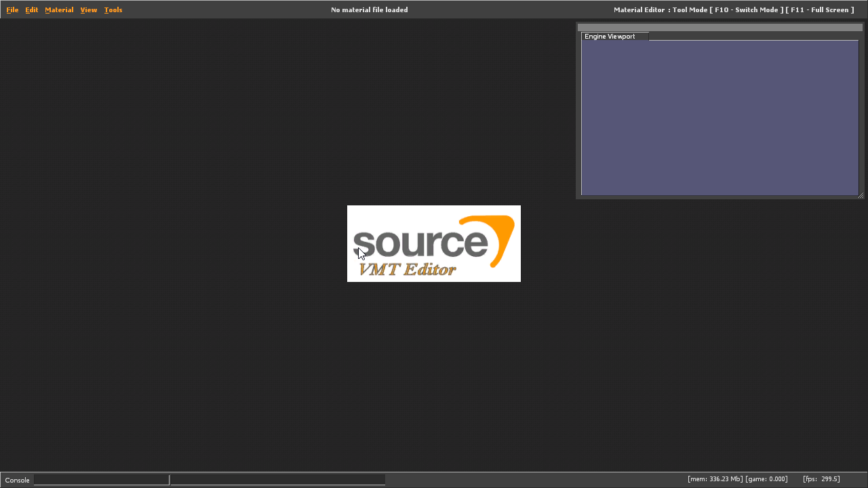This screenshot has width=868, height=488.
Task: Click inside the blue Engine Viewport area
Action: (719, 119)
